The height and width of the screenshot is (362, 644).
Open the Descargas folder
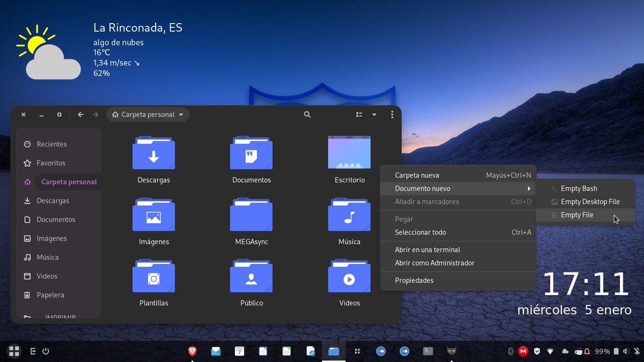[x=153, y=156]
